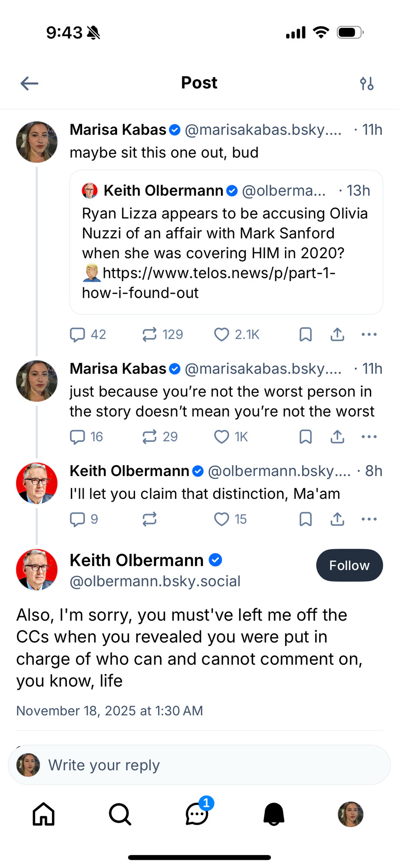The width and height of the screenshot is (399, 868).
Task: Open the Search tab
Action: (120, 814)
